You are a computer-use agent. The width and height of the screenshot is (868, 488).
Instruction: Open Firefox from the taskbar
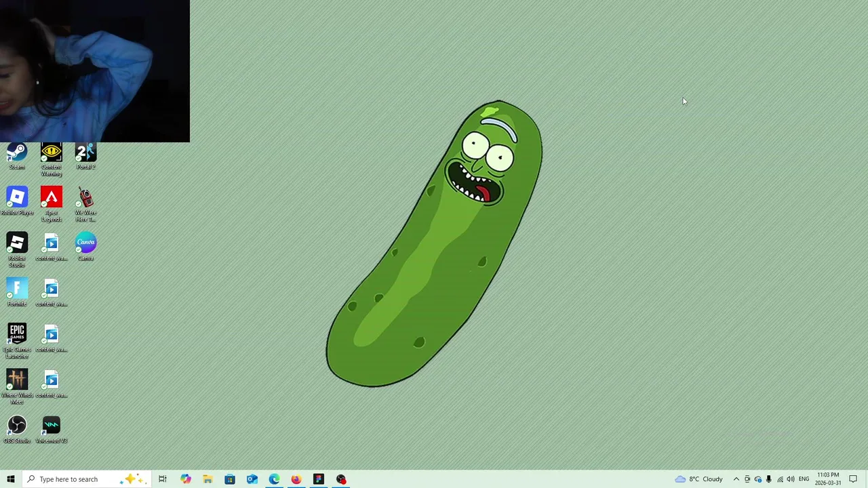coord(296,479)
